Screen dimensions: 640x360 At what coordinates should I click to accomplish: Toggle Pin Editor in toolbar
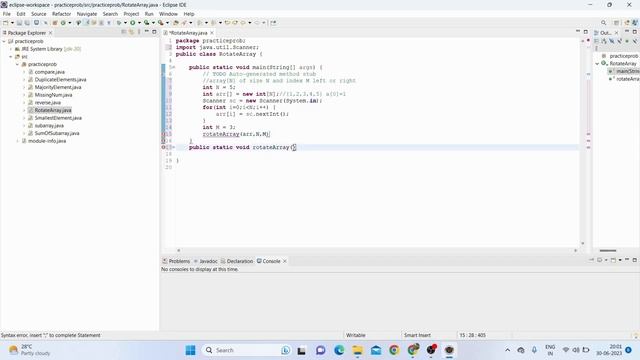pos(273,22)
